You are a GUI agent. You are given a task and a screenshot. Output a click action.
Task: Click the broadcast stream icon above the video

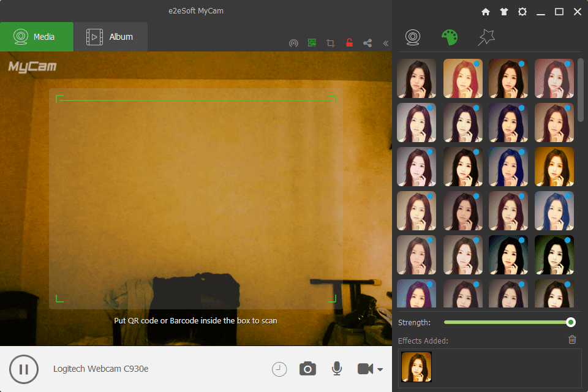pos(293,43)
